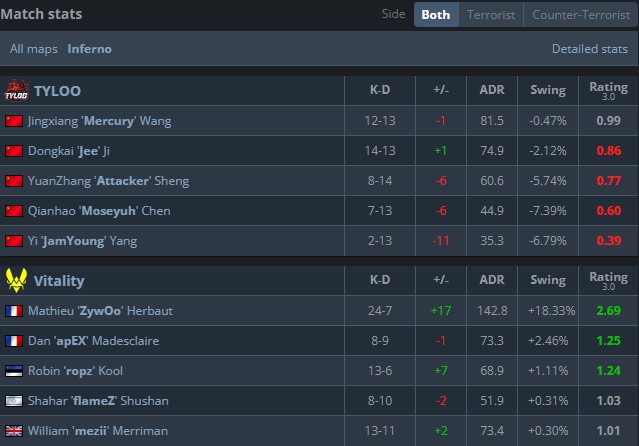
Task: Click the Vitality Swing column header
Action: point(547,281)
